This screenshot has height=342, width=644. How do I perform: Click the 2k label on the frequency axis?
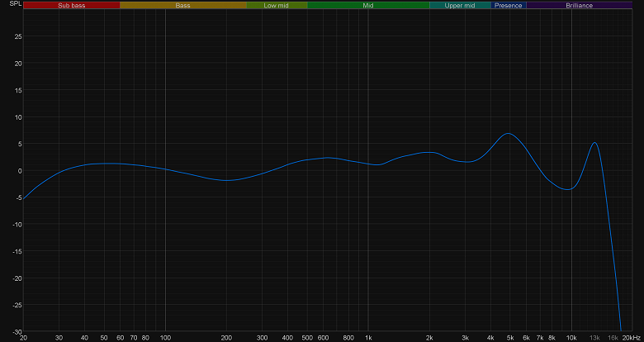tap(429, 338)
